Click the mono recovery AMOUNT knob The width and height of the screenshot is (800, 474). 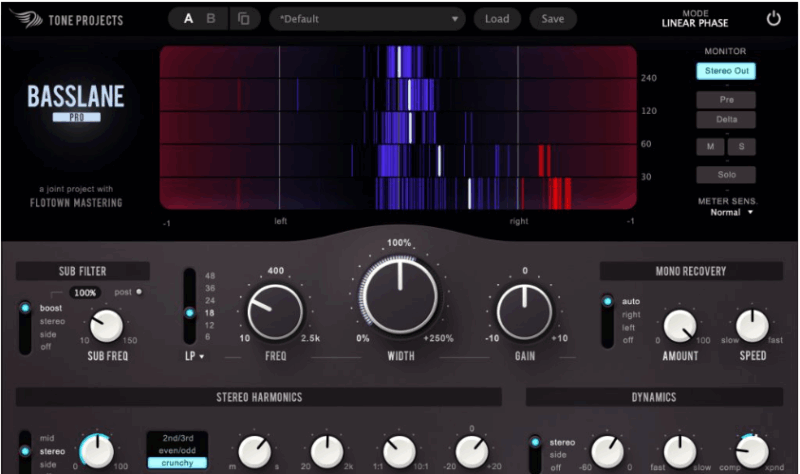[680, 327]
